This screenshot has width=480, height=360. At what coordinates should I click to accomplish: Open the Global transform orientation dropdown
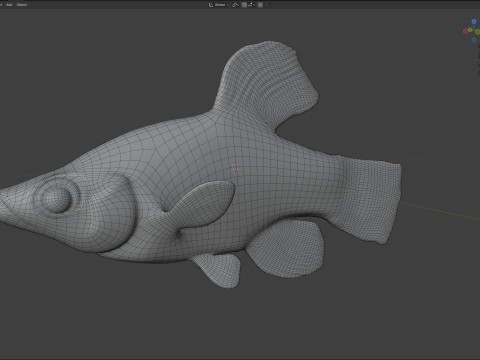(x=219, y=5)
